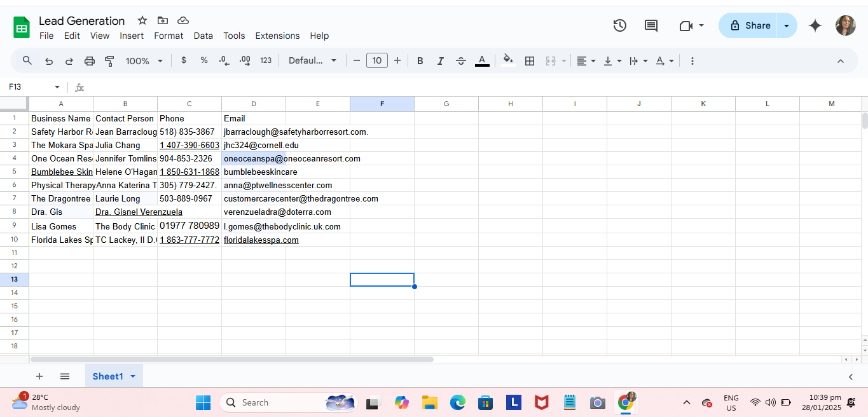Decrease decimal places
Screen dimensions: 868x417
[x=224, y=60]
